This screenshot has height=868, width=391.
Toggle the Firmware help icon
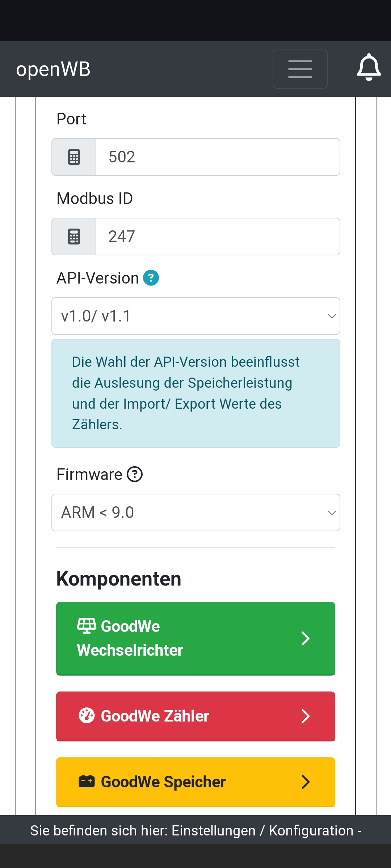click(135, 475)
